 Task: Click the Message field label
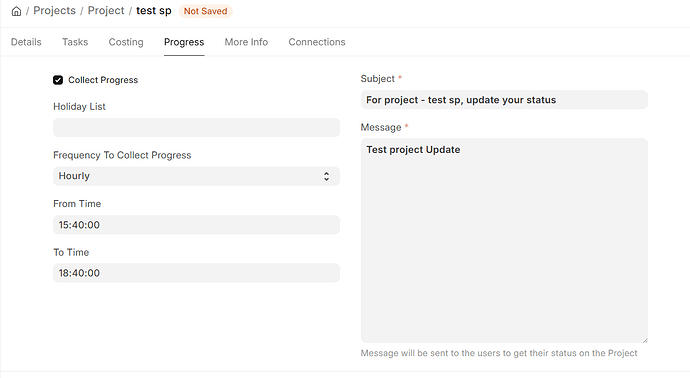point(381,128)
